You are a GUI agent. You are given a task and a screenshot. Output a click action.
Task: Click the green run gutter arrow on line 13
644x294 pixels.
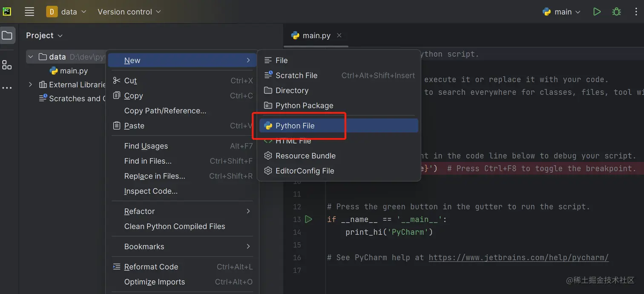308,219
